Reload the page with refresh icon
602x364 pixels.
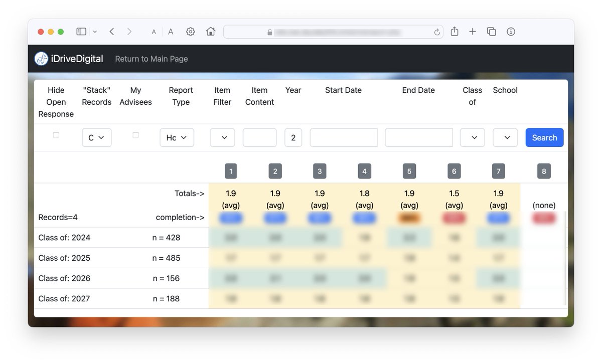click(x=437, y=32)
